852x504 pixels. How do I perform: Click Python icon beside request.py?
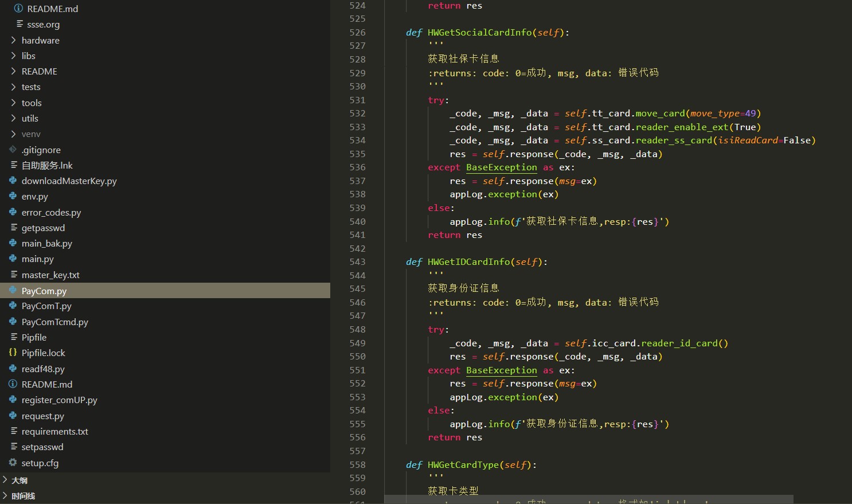tap(13, 416)
